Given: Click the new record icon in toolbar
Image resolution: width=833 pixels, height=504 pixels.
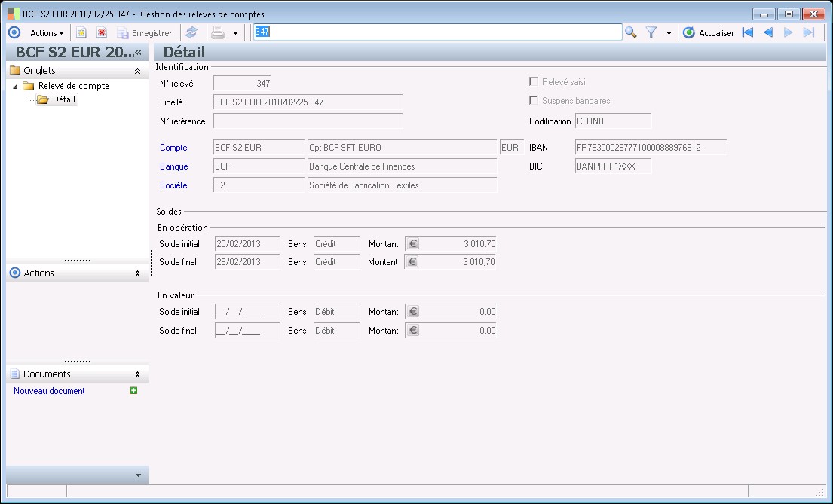Looking at the screenshot, I should (x=81, y=33).
